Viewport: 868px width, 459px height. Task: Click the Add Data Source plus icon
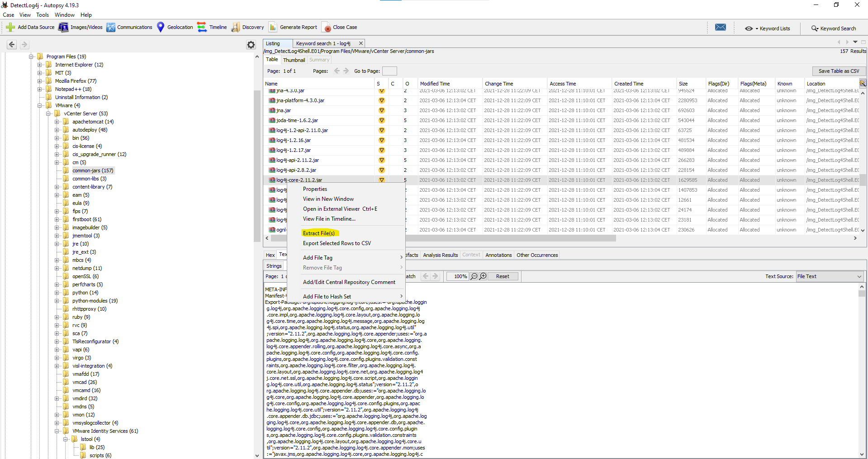10,27
